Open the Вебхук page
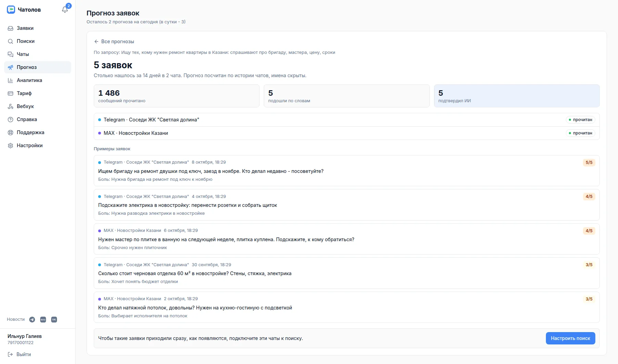This screenshot has height=364, width=618. (x=37, y=106)
